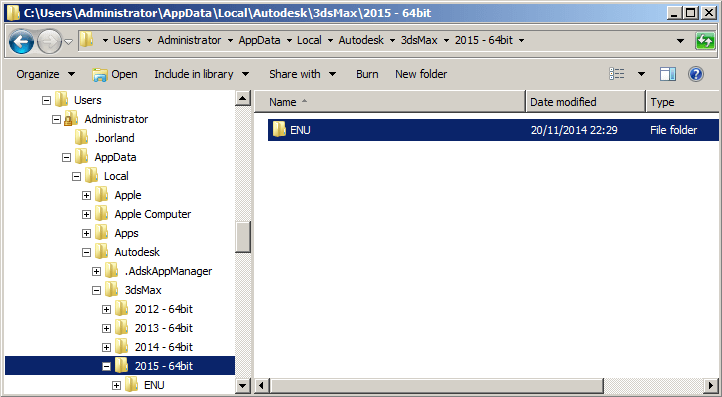The image size is (722, 397).
Task: Click the Back navigation arrow button
Action: click(21, 41)
